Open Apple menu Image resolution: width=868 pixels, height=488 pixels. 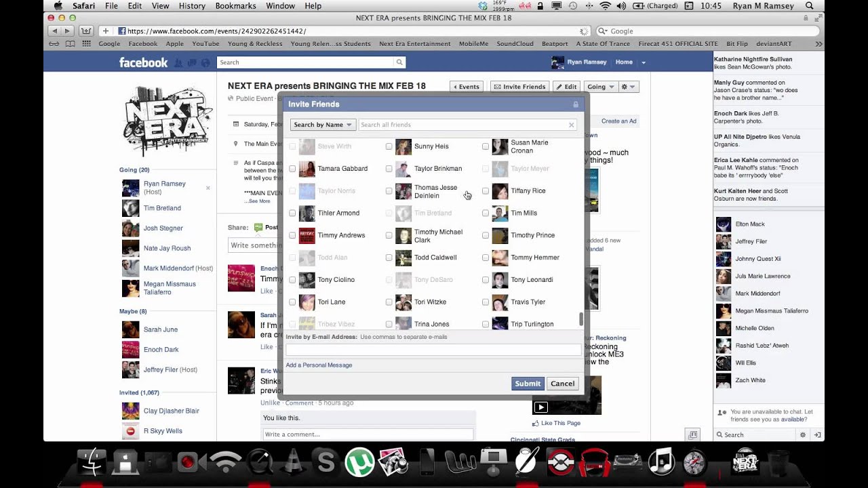58,6
